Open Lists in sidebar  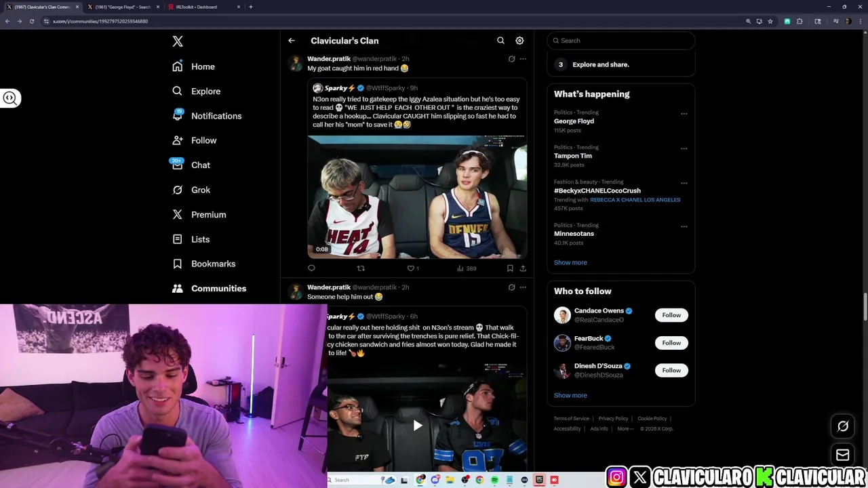pyautogui.click(x=191, y=239)
